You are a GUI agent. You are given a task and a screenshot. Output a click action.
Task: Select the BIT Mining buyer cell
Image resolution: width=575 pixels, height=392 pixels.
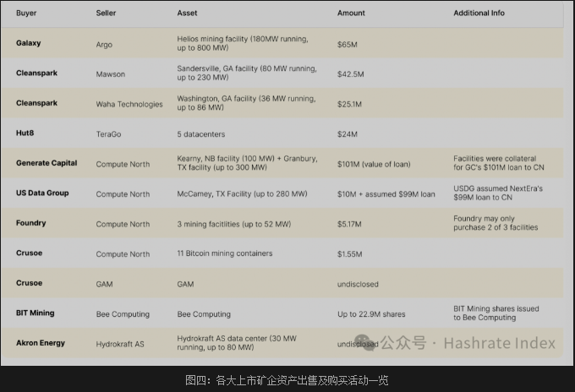[x=36, y=313]
